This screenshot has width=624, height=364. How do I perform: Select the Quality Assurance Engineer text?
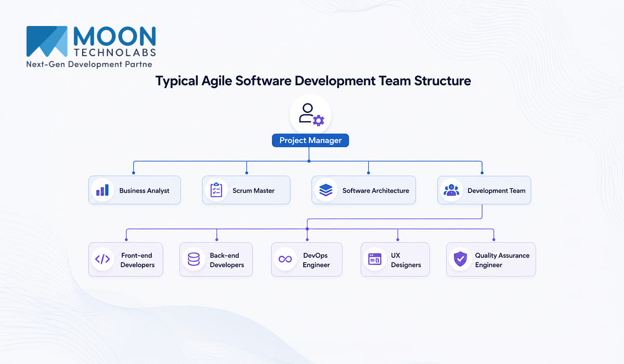[x=502, y=260]
